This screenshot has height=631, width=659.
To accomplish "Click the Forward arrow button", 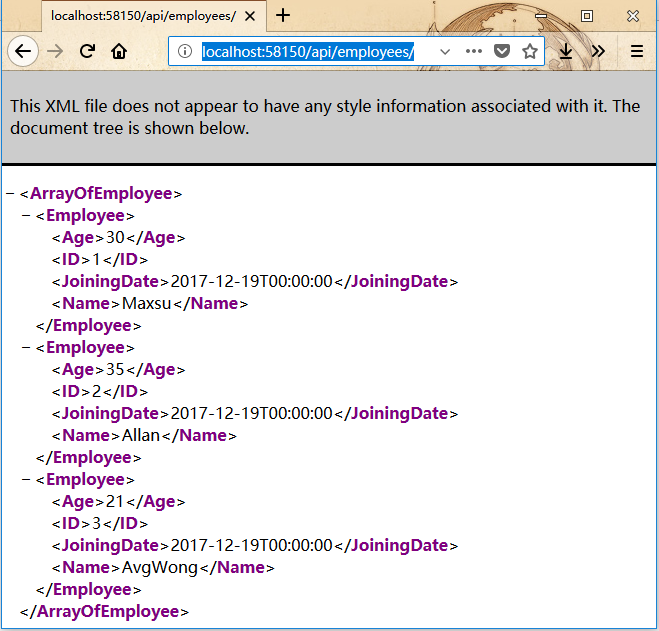I will click(55, 51).
